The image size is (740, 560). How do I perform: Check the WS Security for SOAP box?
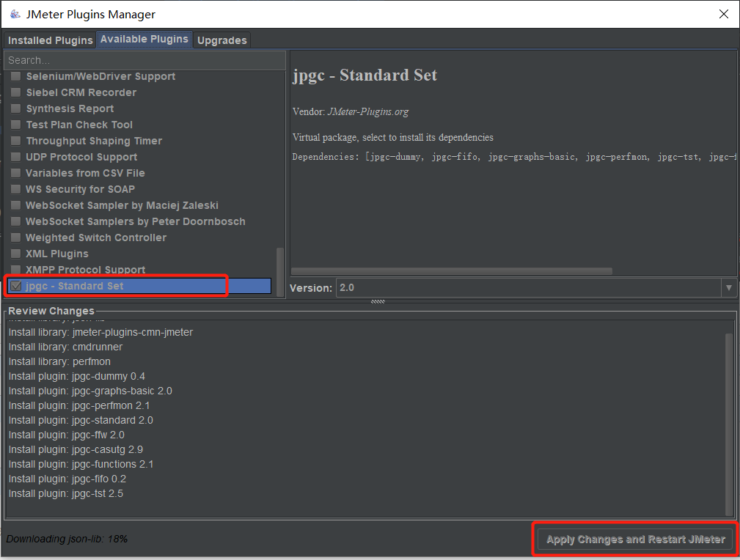[15, 188]
